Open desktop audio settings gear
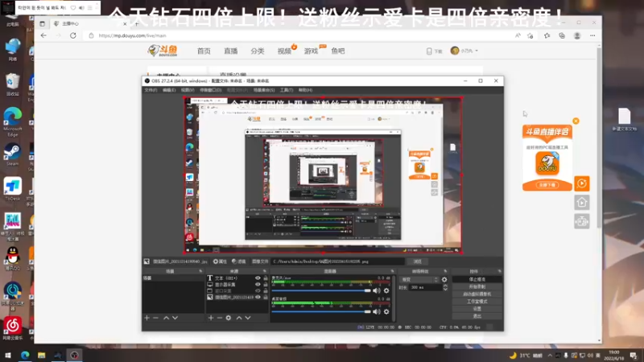644x362 pixels. pyautogui.click(x=386, y=311)
